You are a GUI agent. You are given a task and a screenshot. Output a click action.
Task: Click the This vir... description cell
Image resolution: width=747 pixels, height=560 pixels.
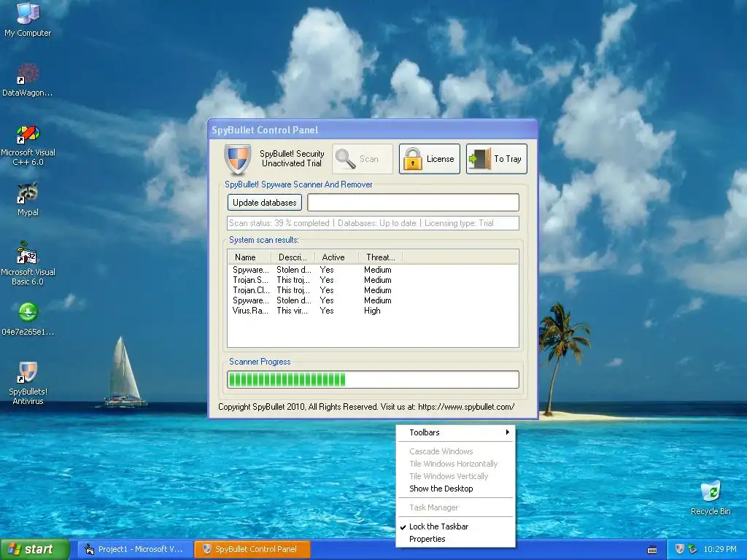[x=292, y=311]
